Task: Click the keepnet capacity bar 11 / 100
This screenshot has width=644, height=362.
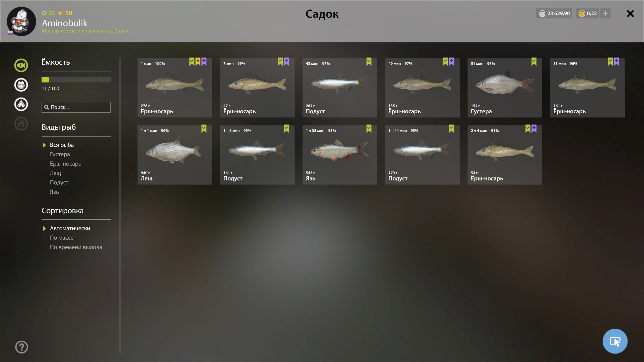Action: click(76, 80)
